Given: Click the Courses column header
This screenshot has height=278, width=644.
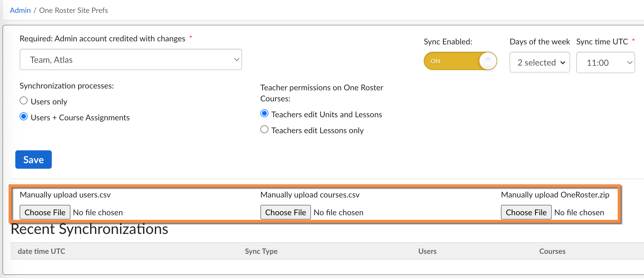Looking at the screenshot, I should [552, 251].
